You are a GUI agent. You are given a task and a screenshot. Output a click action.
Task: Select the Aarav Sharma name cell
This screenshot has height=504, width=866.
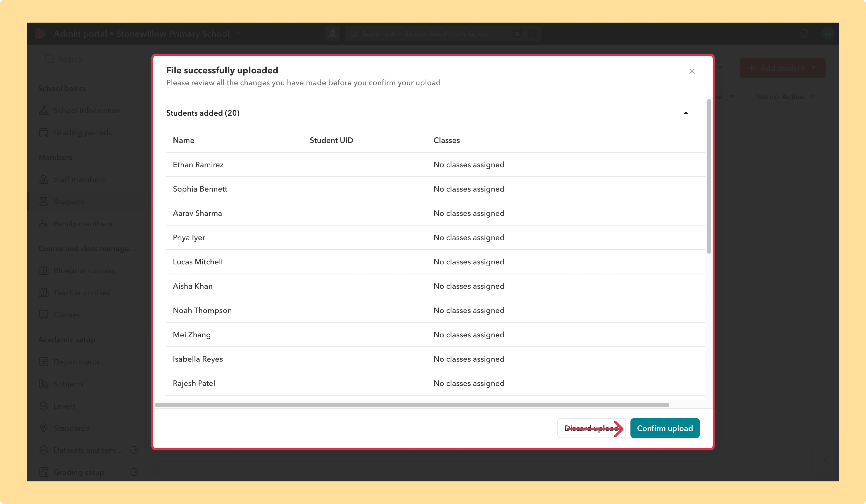(197, 213)
